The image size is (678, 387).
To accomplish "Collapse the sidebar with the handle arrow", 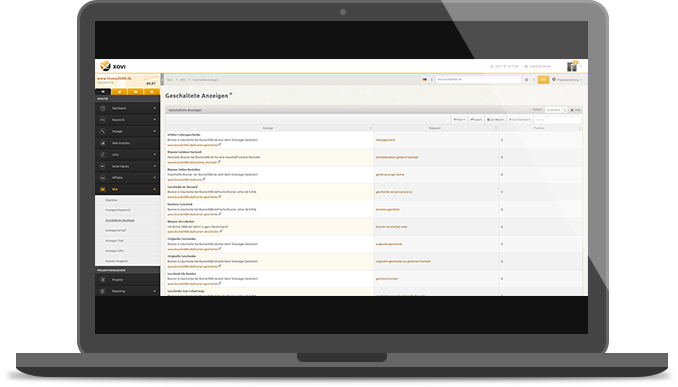I will point(162,80).
